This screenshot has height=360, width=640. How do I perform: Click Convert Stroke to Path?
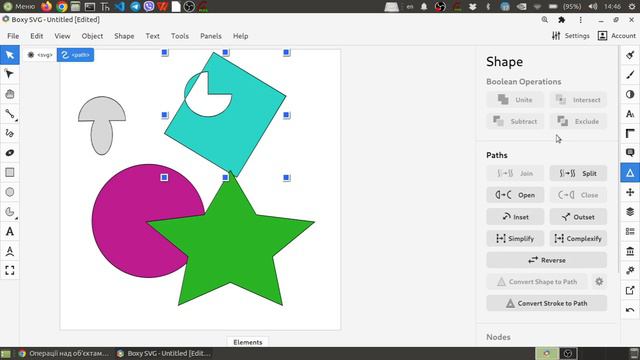point(547,303)
